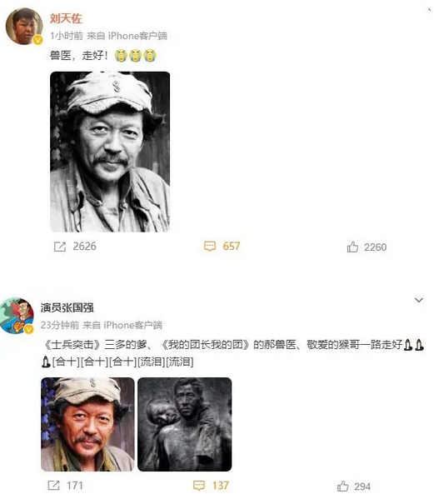Screen dimensions: 444x504
Task: Click 刘天佐 profile avatar
Action: (24, 27)
